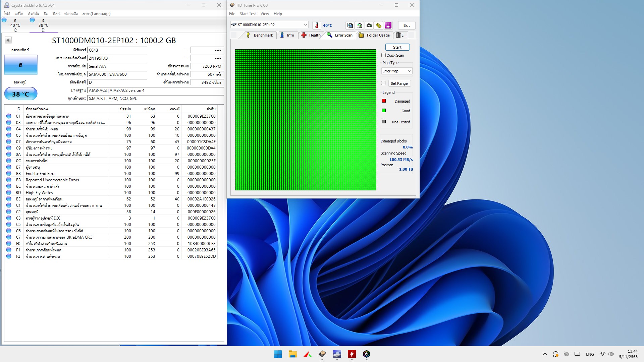This screenshot has width=644, height=362.
Task: Open the Start Test menu
Action: (x=248, y=14)
